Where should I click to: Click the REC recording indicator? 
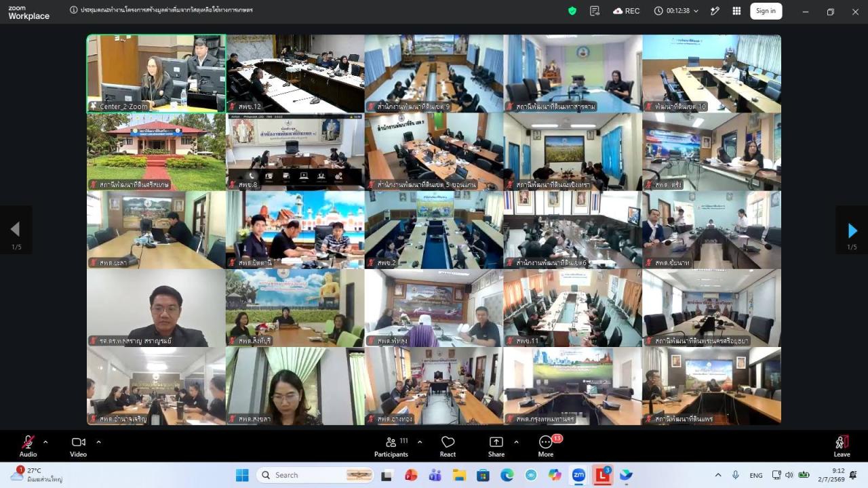click(x=626, y=11)
